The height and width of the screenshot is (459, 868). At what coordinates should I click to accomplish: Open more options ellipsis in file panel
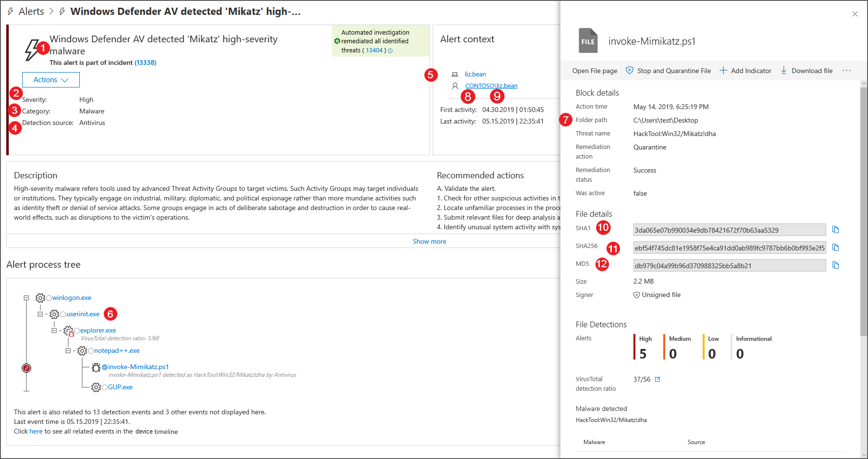tap(846, 71)
